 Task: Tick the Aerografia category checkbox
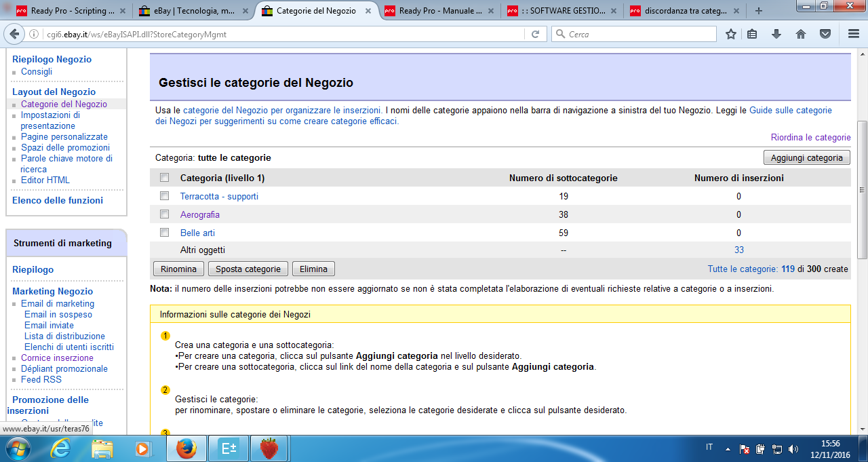coord(164,214)
